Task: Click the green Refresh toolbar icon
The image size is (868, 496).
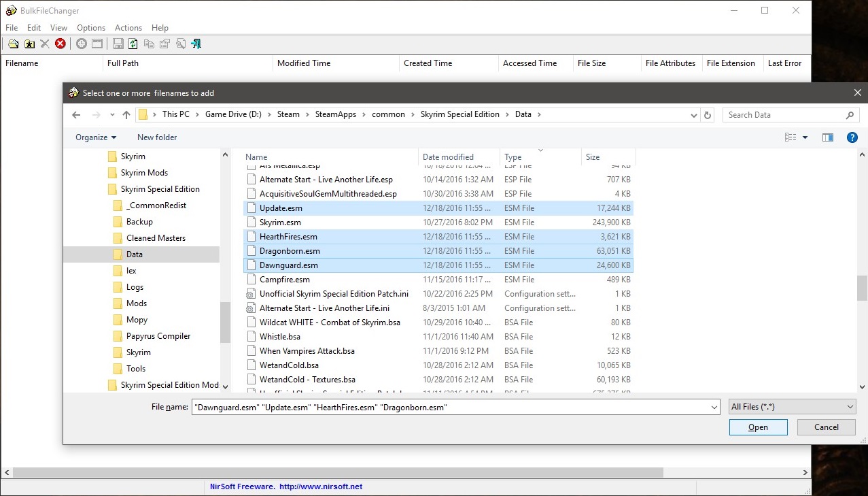Action: click(133, 44)
